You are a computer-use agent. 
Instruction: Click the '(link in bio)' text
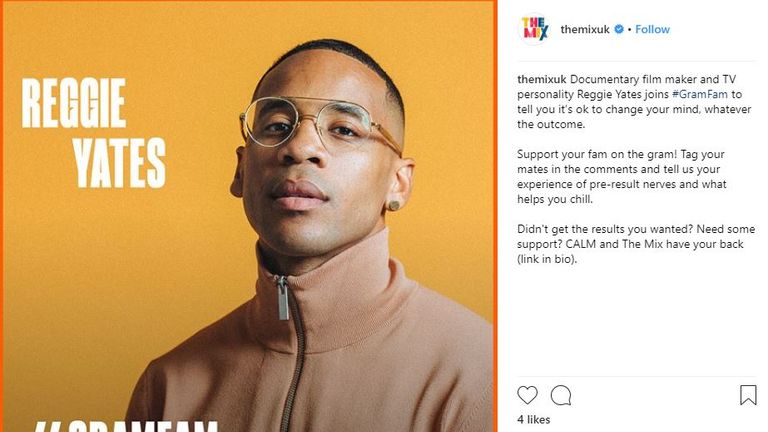tap(547, 259)
